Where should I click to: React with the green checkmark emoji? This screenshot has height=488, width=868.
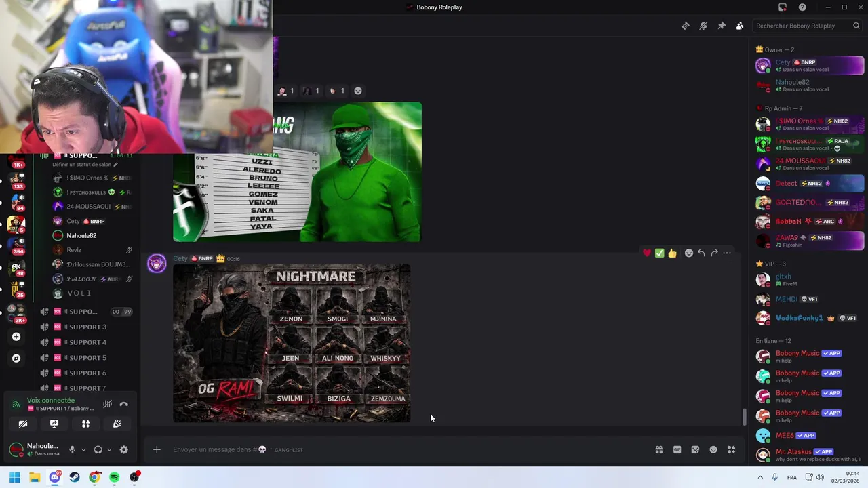tap(659, 253)
